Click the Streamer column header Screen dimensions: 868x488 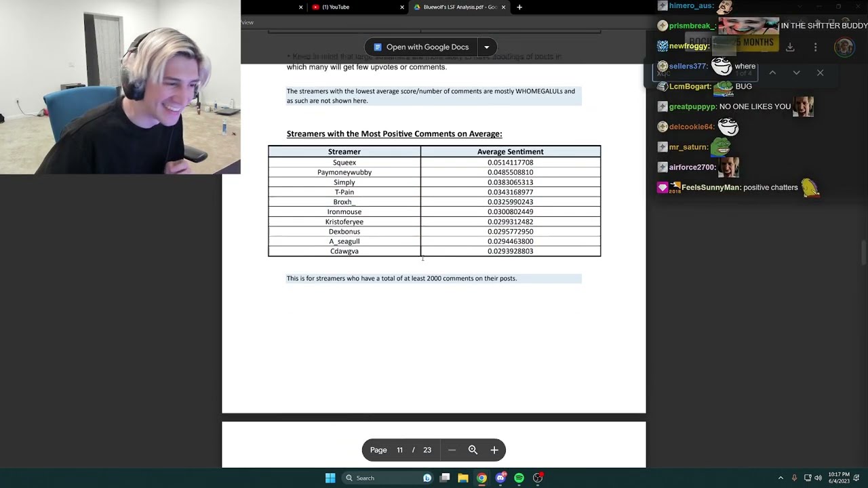tap(344, 152)
